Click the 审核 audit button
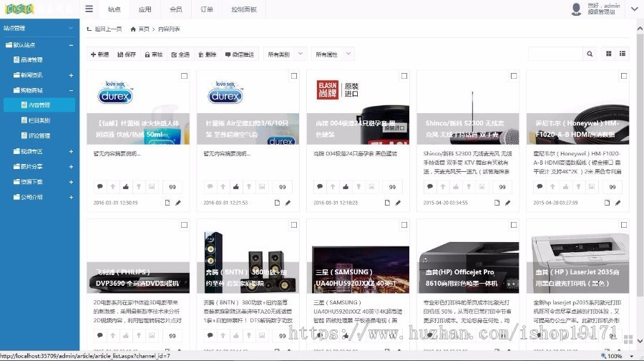 (x=154, y=54)
